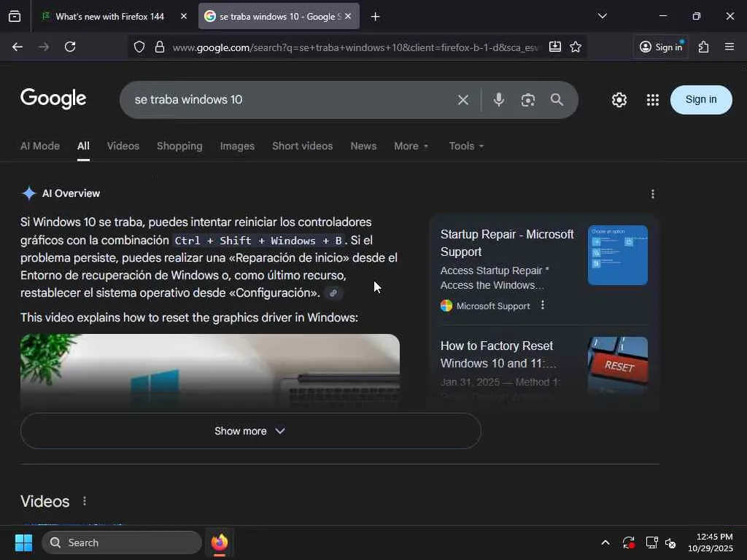Submit search with magnifier icon
Viewport: 747px width, 560px height.
(557, 99)
